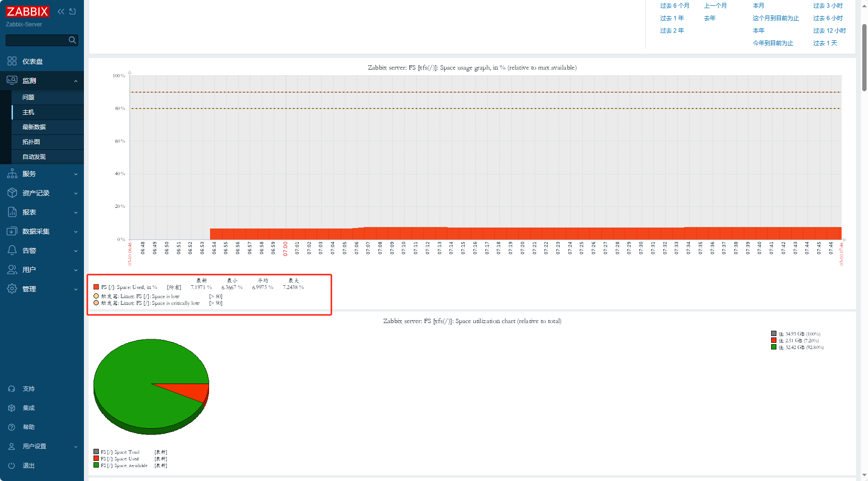This screenshot has height=481, width=868.
Task: Hide the sidebar using the hide icon
Action: [72, 12]
